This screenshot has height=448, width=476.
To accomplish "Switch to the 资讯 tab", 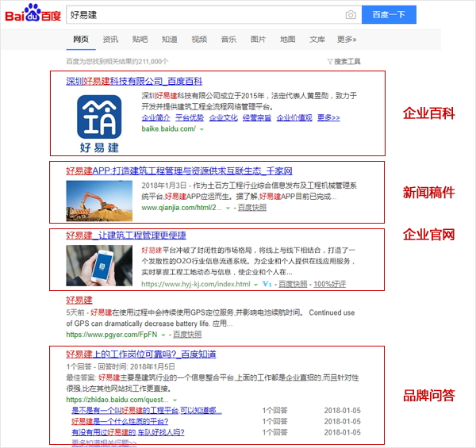I will coord(110,39).
